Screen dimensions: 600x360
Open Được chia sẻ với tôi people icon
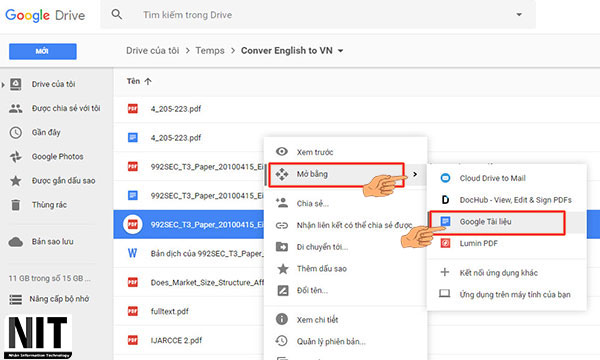pos(16,109)
